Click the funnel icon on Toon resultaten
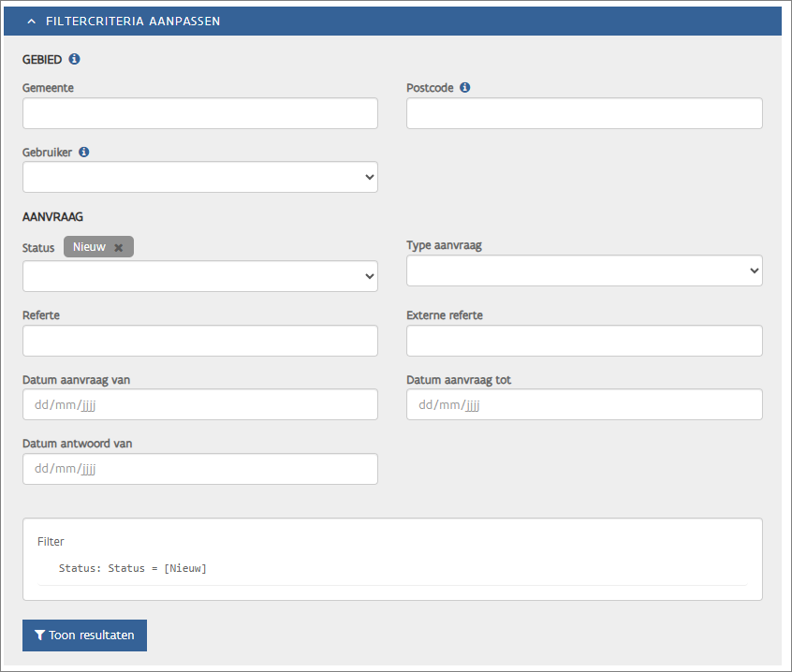This screenshot has width=792, height=672. [x=39, y=635]
